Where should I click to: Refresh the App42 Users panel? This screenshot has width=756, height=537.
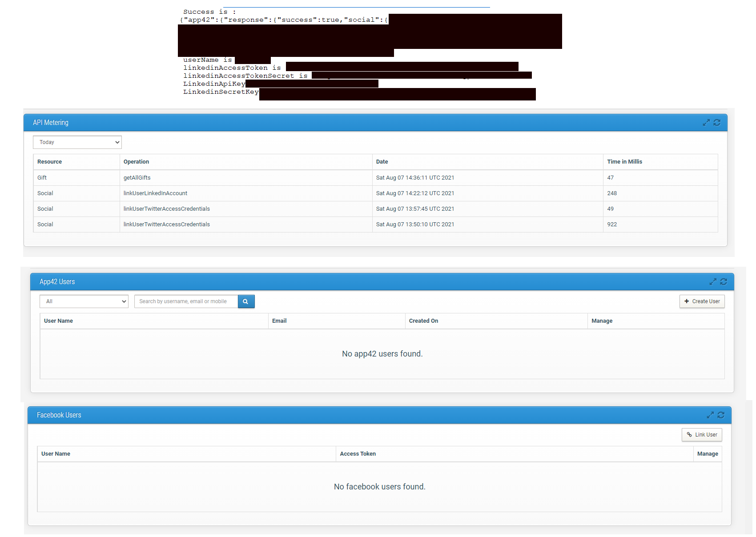724,282
